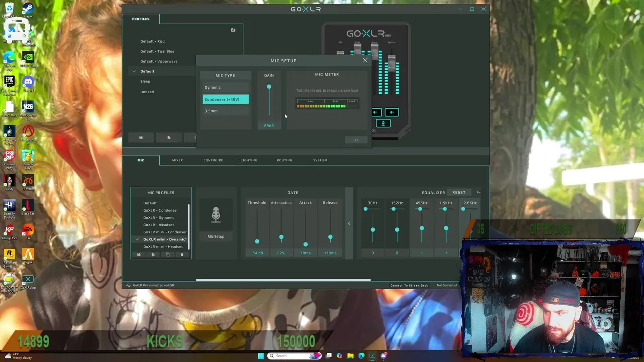
Task: Load the Default - Vaporwave profile
Action: tap(159, 61)
